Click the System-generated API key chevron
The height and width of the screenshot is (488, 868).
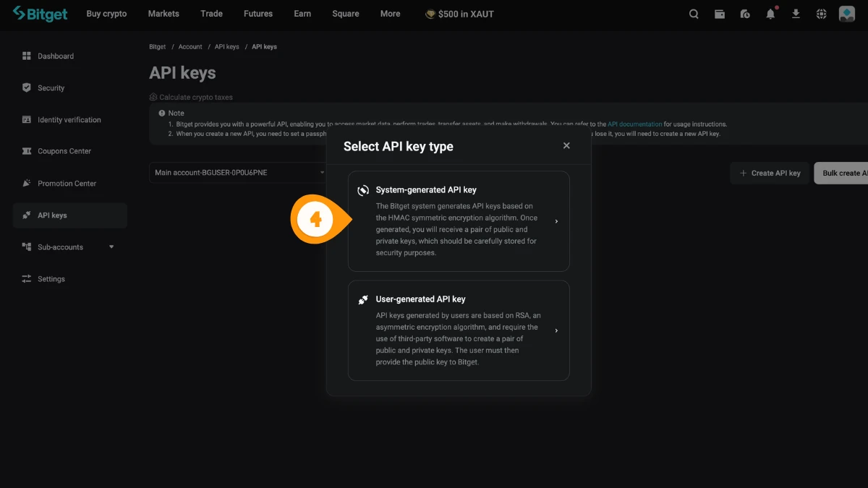click(556, 221)
